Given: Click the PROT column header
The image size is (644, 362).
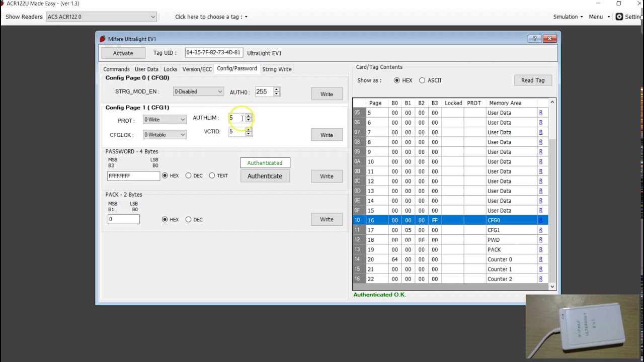Looking at the screenshot, I should 474,103.
